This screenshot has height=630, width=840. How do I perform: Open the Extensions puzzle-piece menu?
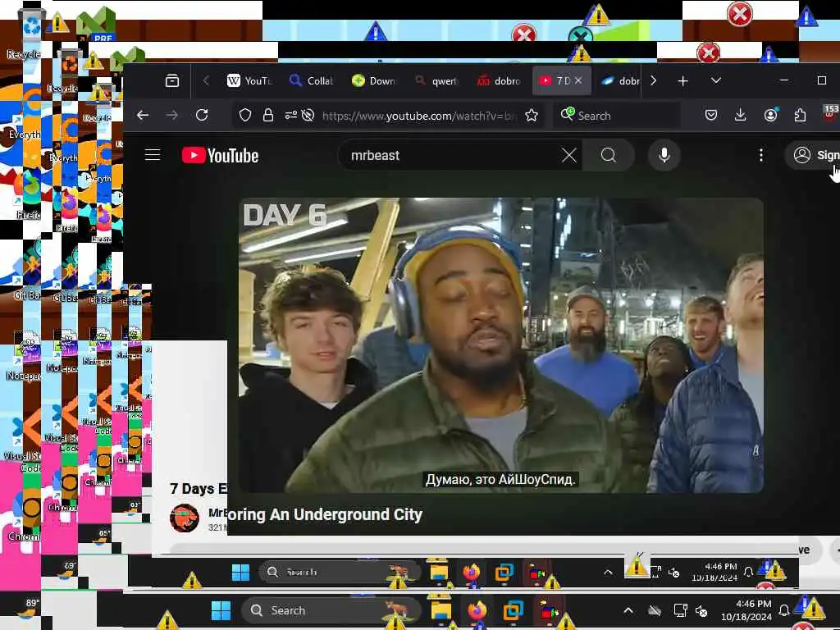point(800,115)
